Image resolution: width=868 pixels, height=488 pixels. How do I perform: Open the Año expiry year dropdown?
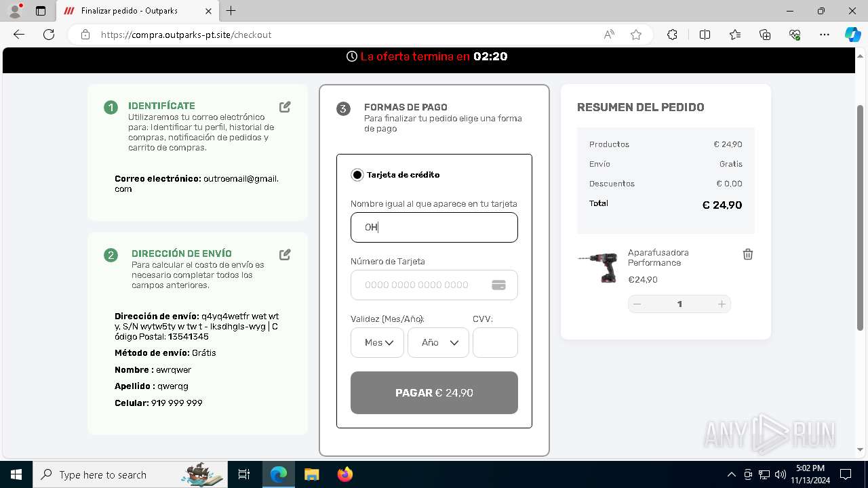[x=438, y=342]
